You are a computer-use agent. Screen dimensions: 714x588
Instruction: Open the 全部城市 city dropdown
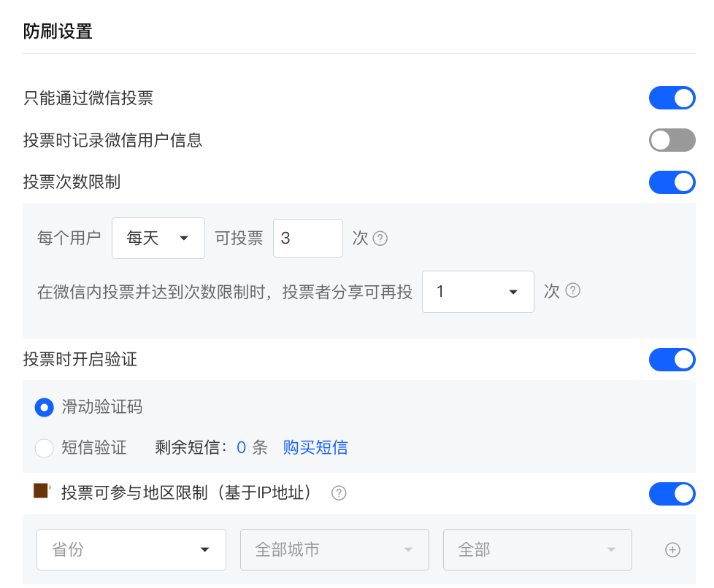pyautogui.click(x=334, y=550)
